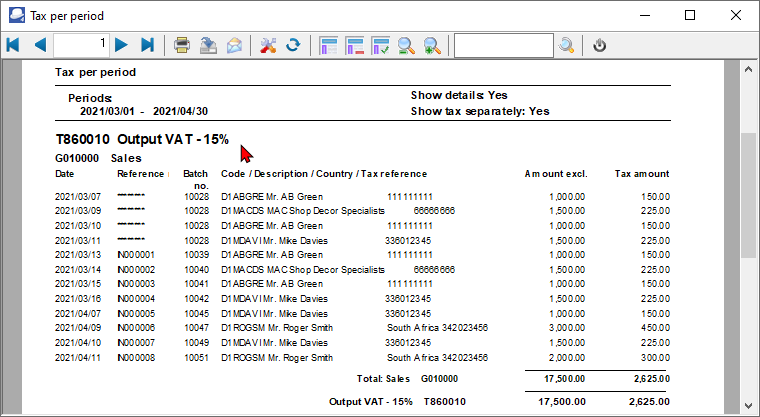Click reference IN000002
The image size is (760, 417).
[136, 270]
